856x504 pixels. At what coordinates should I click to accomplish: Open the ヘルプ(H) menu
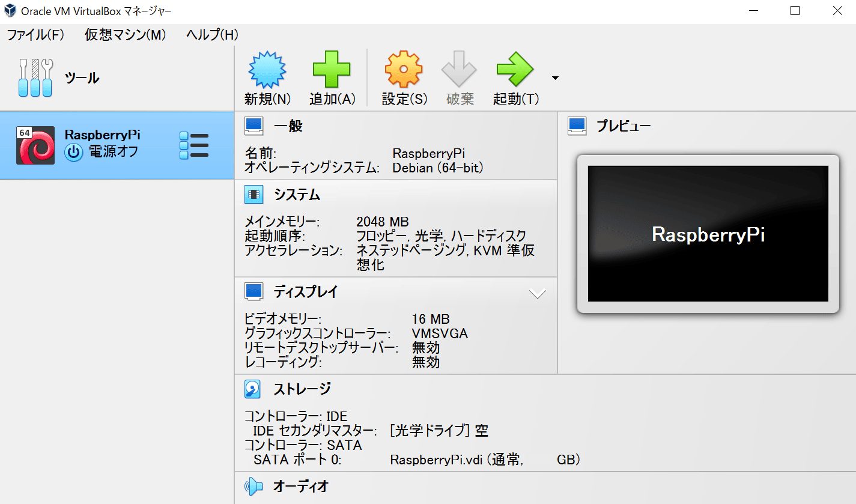coord(212,35)
